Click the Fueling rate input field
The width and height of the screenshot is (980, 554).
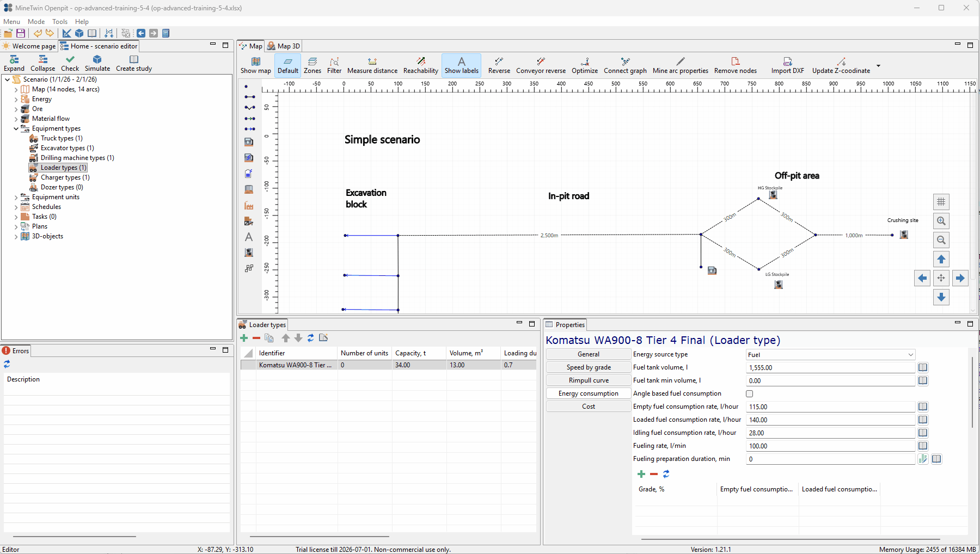coord(830,446)
